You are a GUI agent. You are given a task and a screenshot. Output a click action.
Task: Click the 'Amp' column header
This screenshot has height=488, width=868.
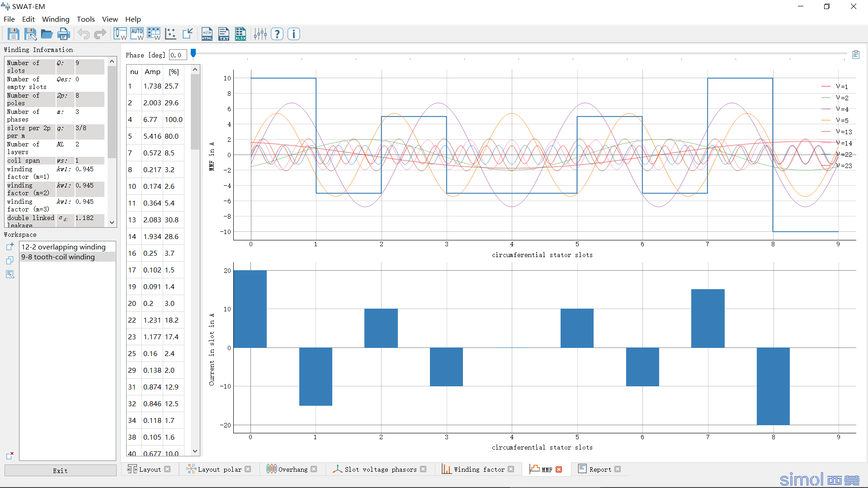[x=152, y=71]
